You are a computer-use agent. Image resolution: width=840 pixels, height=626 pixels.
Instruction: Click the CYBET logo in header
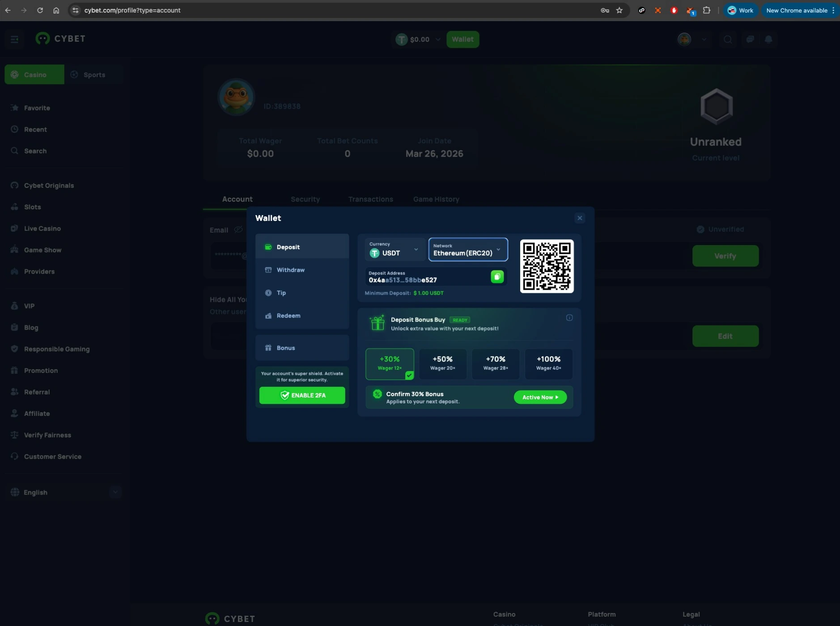(60, 39)
